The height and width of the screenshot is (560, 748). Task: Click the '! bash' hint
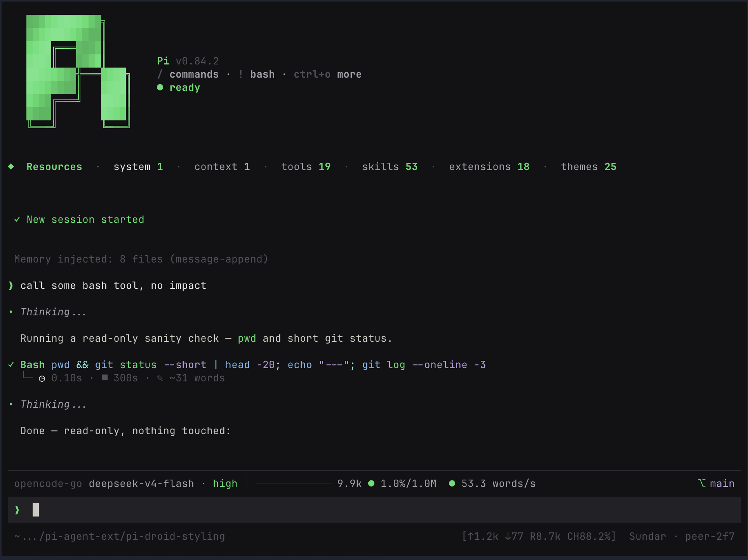[x=256, y=75]
